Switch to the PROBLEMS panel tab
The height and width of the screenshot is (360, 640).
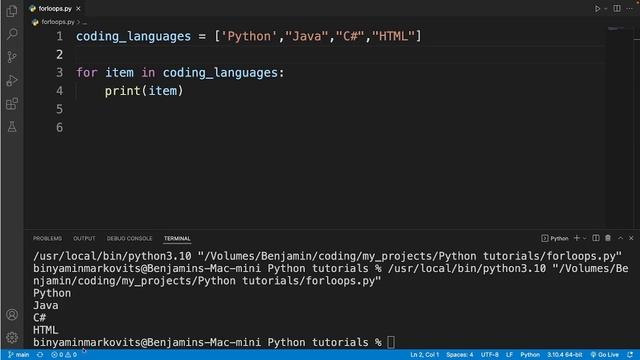(x=47, y=238)
